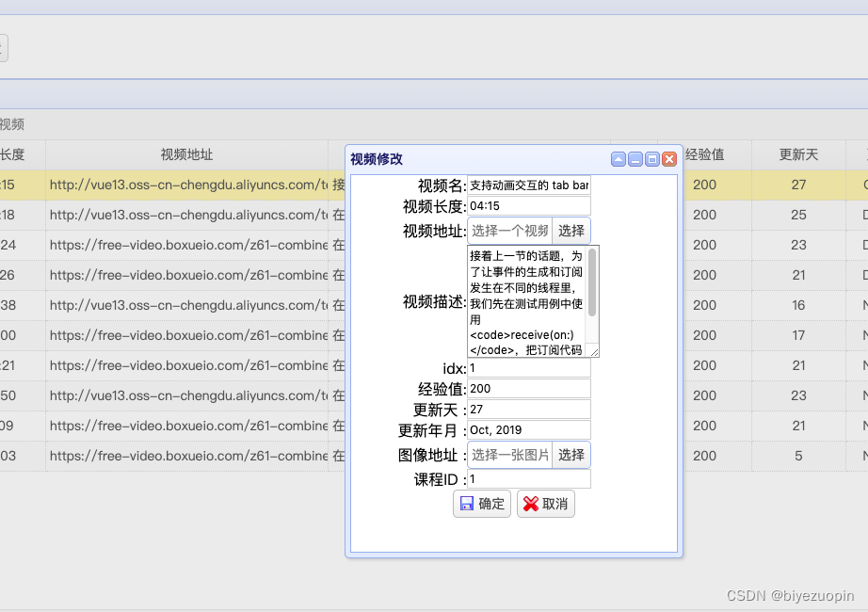The height and width of the screenshot is (612, 868).
Task: Click the row with 更新天 16
Action: click(x=171, y=305)
